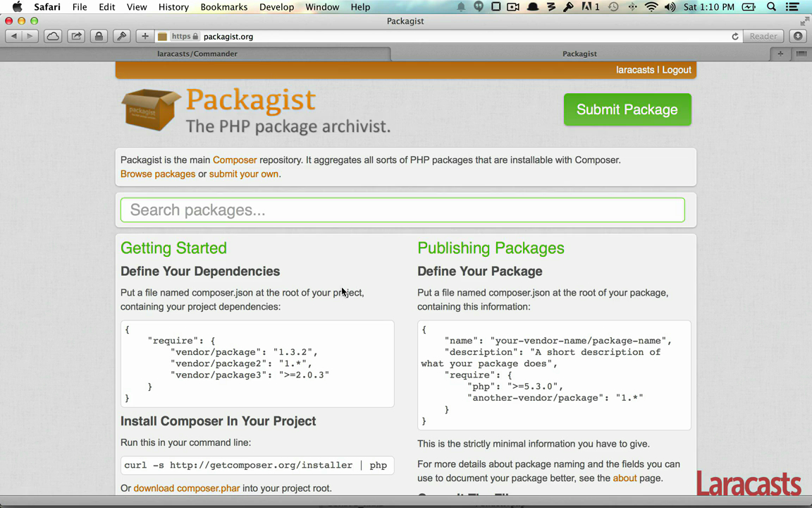Click the "vendor/package3" dependency line
This screenshot has width=812, height=508.
[x=250, y=375]
